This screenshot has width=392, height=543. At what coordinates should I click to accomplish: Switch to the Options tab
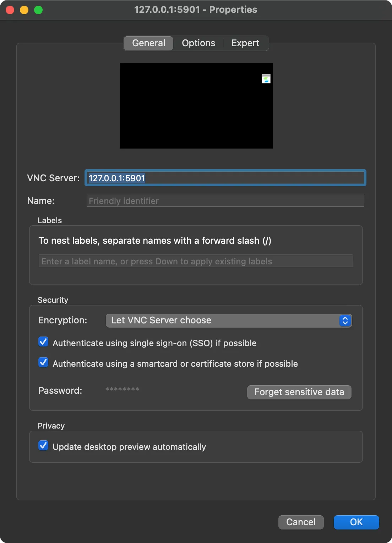[x=198, y=43]
